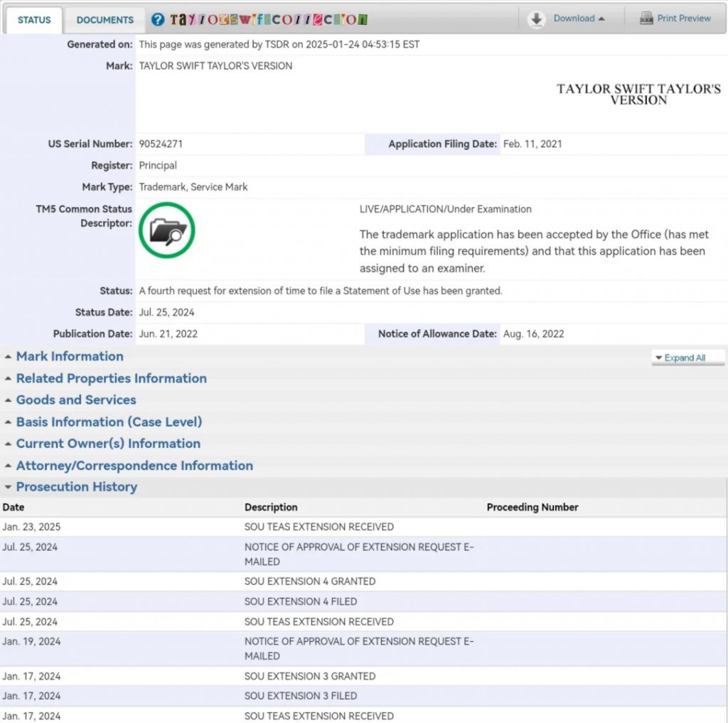This screenshot has height=723, width=728.
Task: Click SOU EXTENSION 3 FILED entry
Action: point(301,696)
